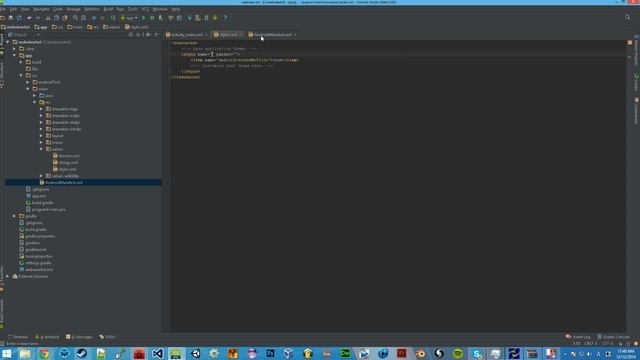Expand the External Libraries node
Screen dimensions: 640x360
coord(8,276)
